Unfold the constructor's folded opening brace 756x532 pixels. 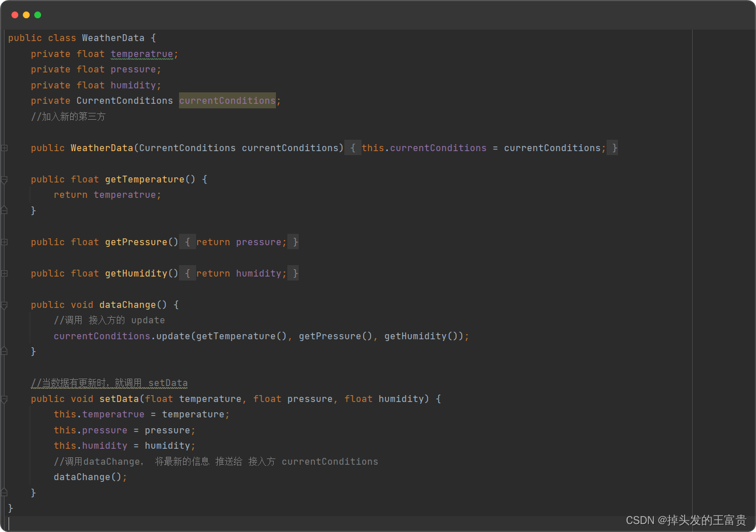point(353,148)
